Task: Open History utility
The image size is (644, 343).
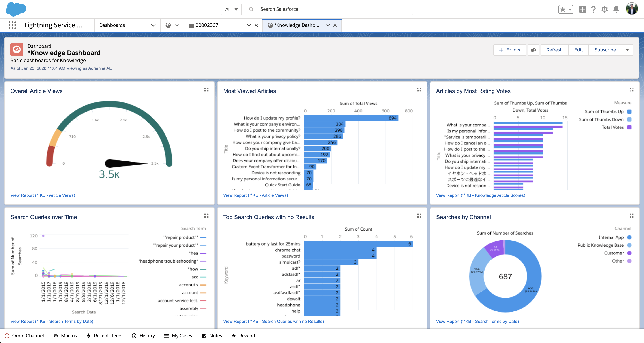Action: pos(143,336)
